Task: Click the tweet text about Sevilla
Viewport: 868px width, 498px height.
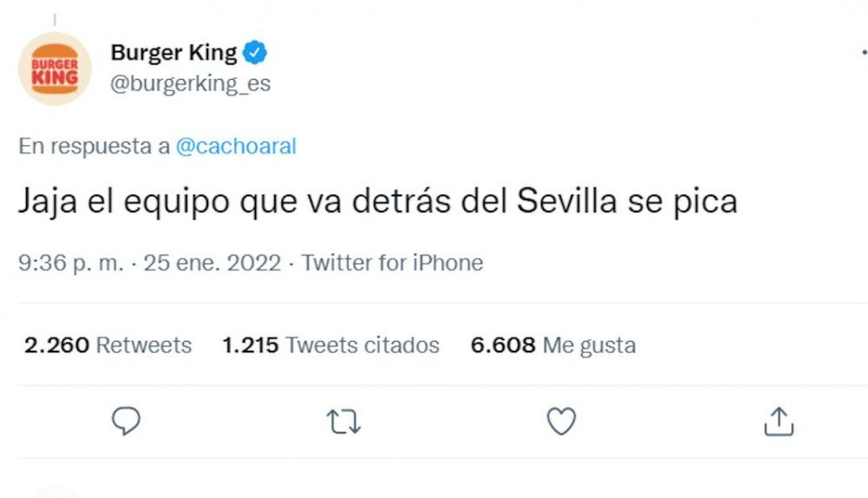Action: click(378, 202)
